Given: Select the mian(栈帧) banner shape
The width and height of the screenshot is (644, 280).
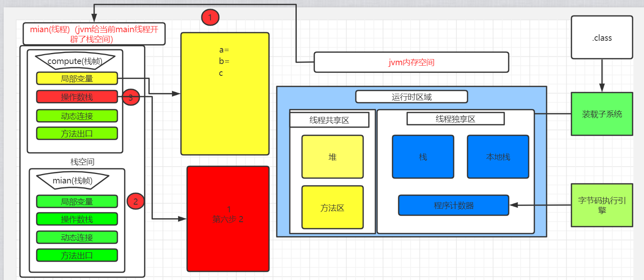Looking at the screenshot, I should [x=73, y=180].
